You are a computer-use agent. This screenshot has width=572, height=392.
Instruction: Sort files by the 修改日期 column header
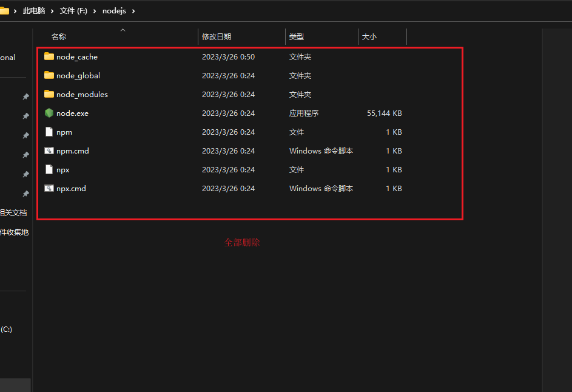coord(217,36)
